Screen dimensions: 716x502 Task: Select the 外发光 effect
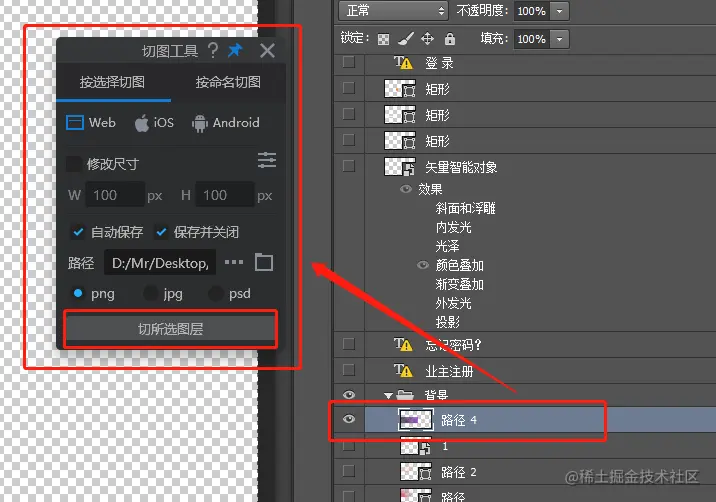tap(453, 303)
